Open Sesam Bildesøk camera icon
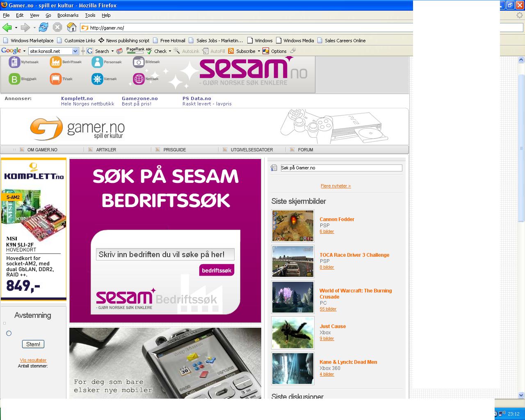525x420 pixels. tap(139, 62)
